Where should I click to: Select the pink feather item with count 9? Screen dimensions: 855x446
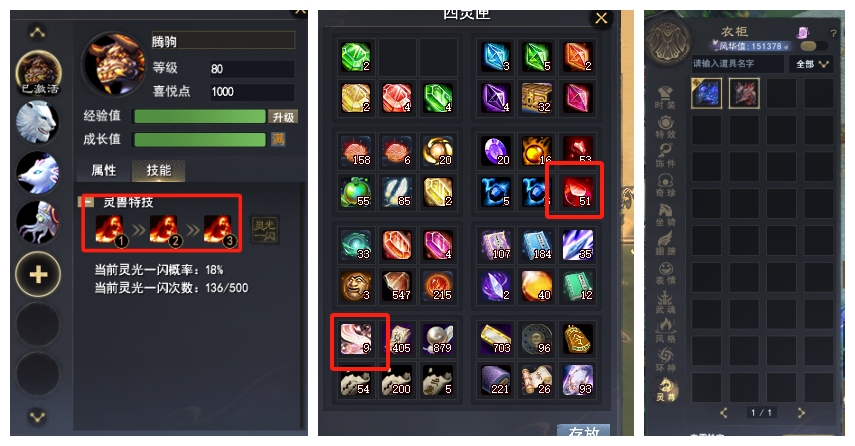click(x=356, y=338)
